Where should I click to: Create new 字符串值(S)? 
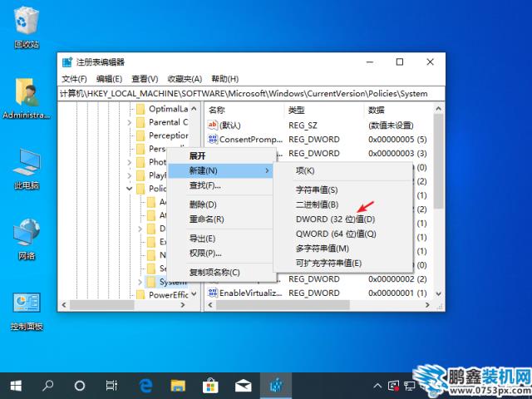[x=343, y=190]
